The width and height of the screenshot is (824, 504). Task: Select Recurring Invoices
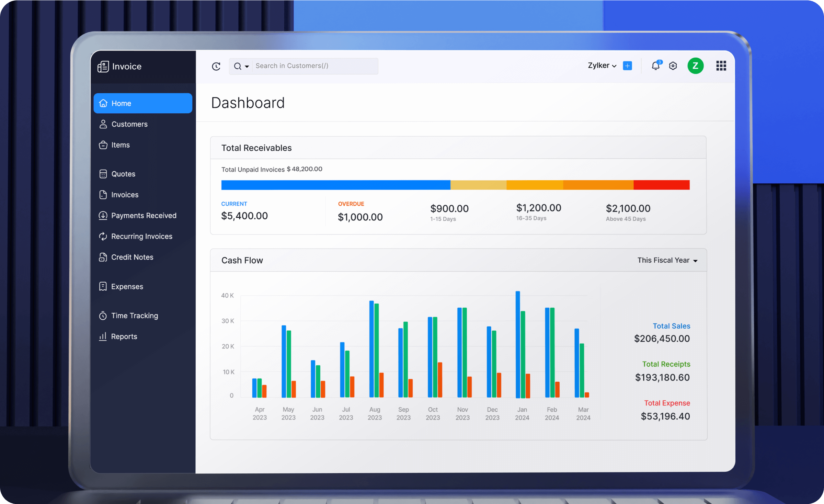[141, 236]
